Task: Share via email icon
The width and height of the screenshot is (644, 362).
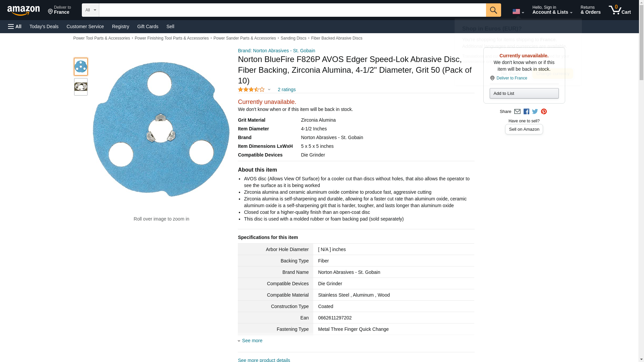Action: [x=517, y=112]
